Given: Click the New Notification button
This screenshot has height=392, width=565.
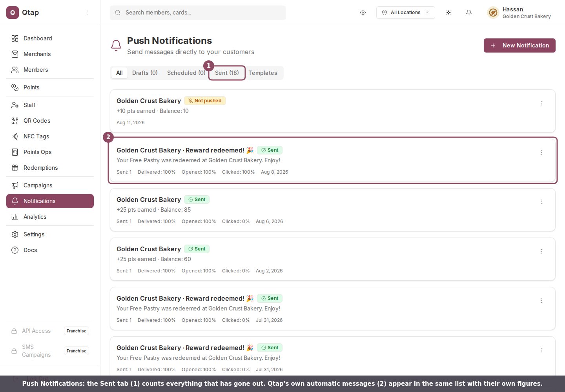Looking at the screenshot, I should (519, 45).
